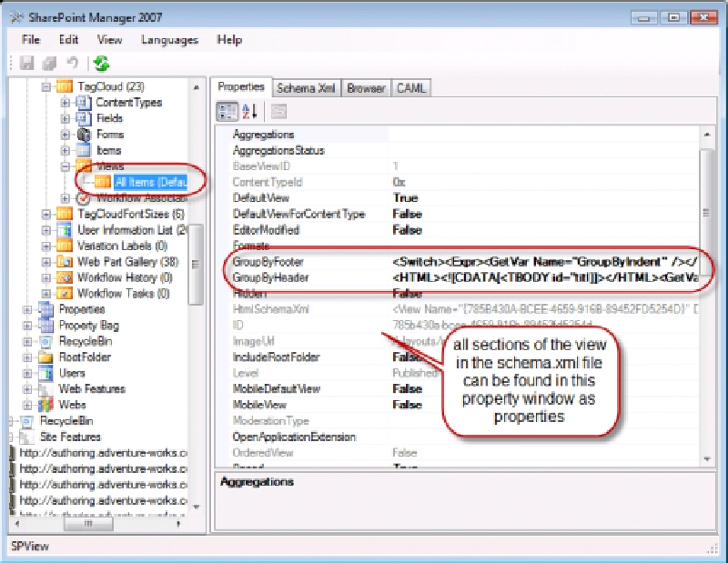Expand the RootFolder tree node
Screen dimensions: 728x563
pyautogui.click(x=27, y=357)
